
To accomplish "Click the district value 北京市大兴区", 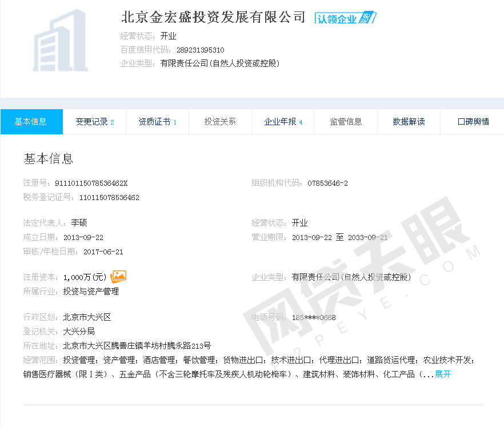I will [87, 317].
